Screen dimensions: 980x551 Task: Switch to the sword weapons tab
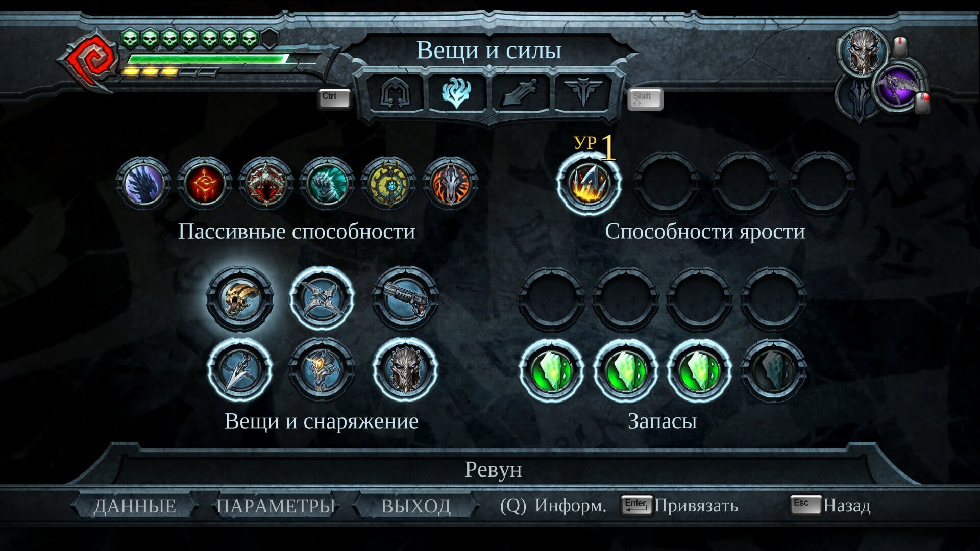520,93
